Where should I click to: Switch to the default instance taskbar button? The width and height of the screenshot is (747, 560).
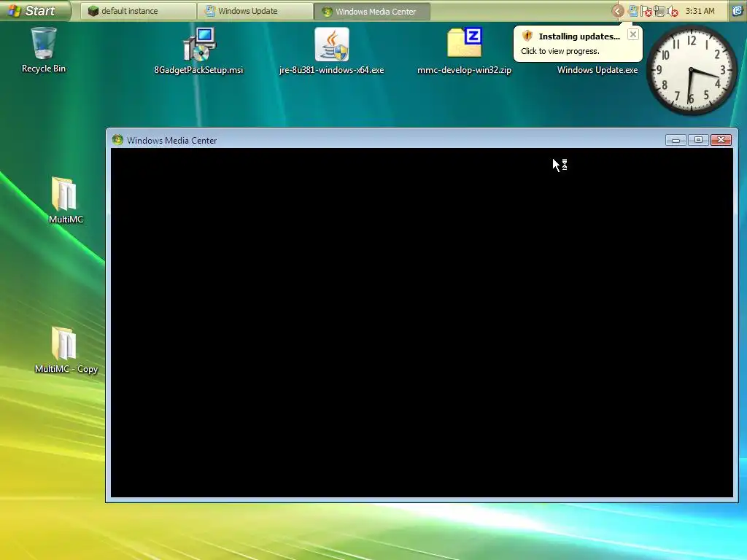[138, 11]
